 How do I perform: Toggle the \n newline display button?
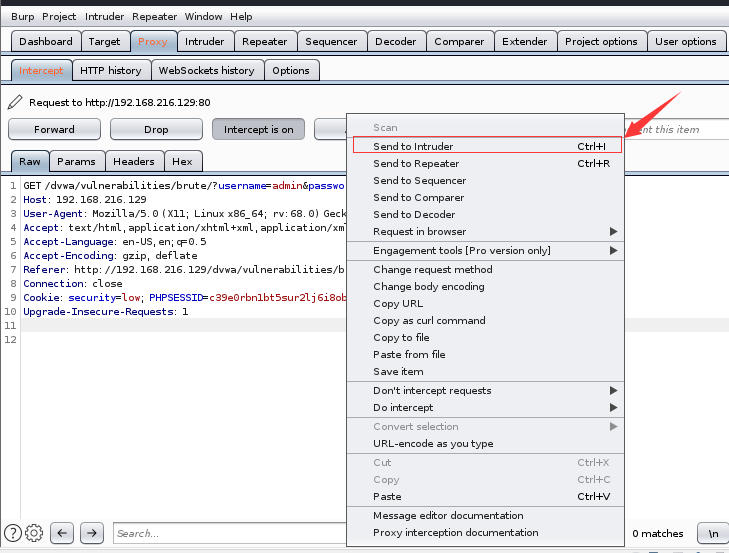point(713,533)
